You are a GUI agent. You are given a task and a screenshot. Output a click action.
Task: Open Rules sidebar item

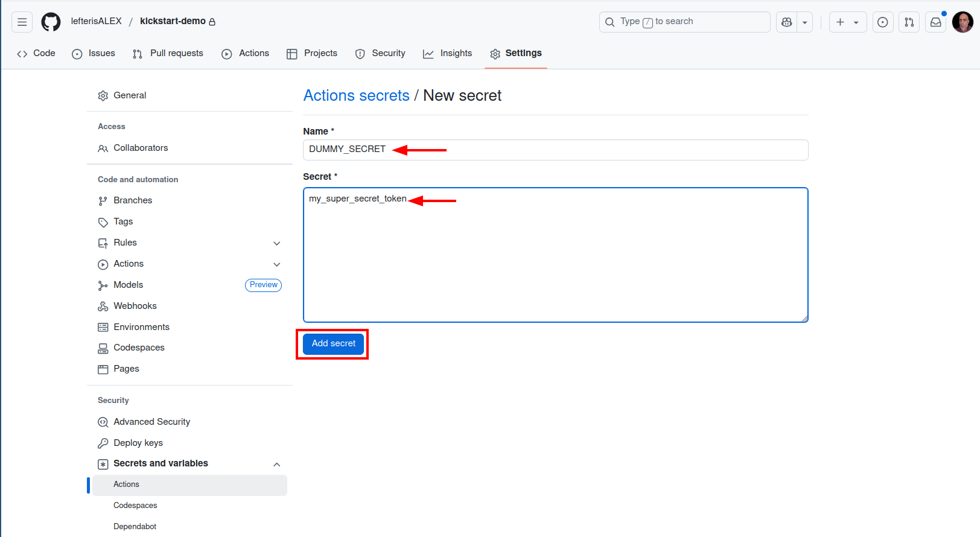coord(125,243)
